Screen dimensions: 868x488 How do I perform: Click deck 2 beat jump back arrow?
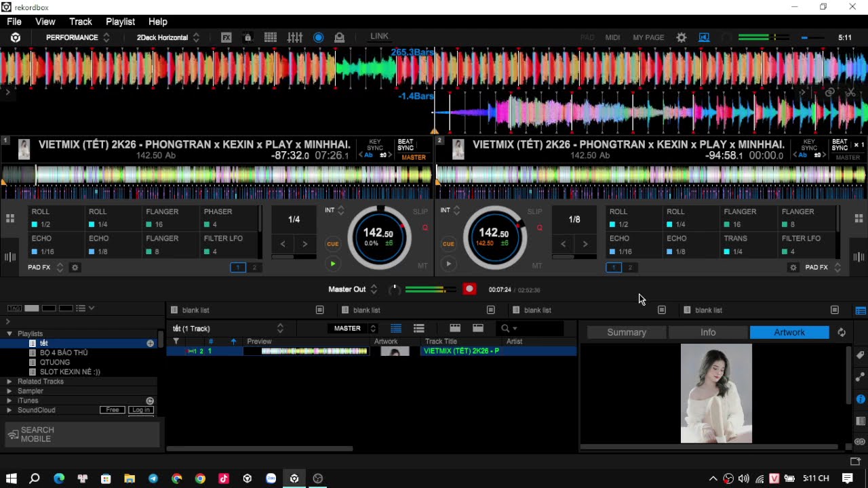click(x=564, y=244)
